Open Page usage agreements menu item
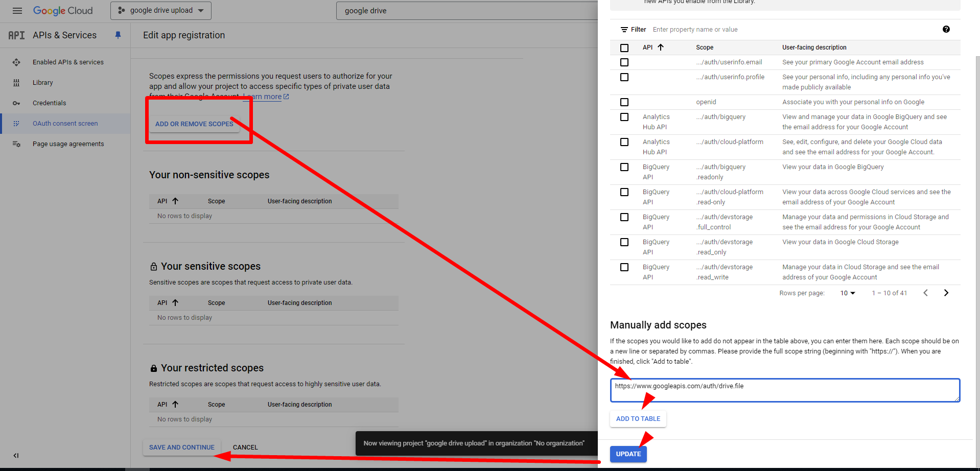980x471 pixels. tap(68, 144)
